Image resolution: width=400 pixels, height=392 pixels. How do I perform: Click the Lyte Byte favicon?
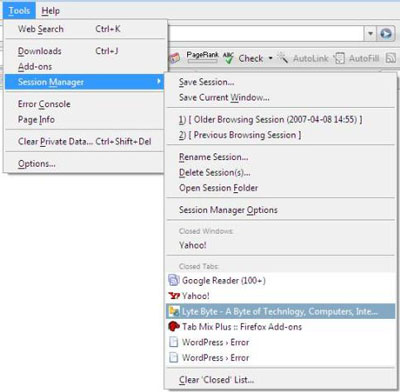click(174, 311)
